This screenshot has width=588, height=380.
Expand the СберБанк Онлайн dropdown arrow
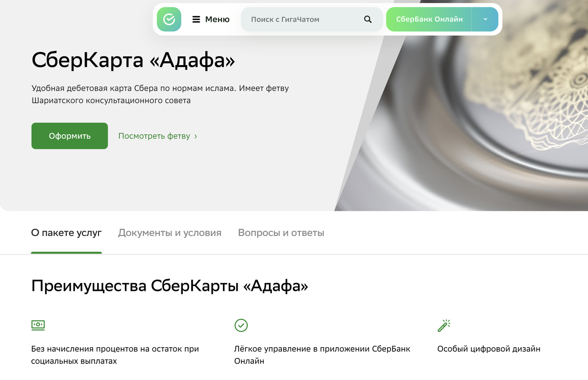(485, 19)
